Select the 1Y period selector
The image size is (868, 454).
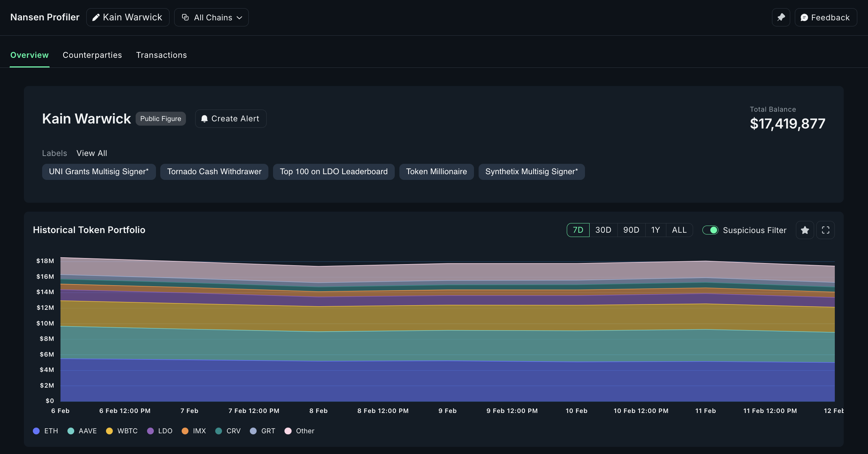[x=655, y=230]
